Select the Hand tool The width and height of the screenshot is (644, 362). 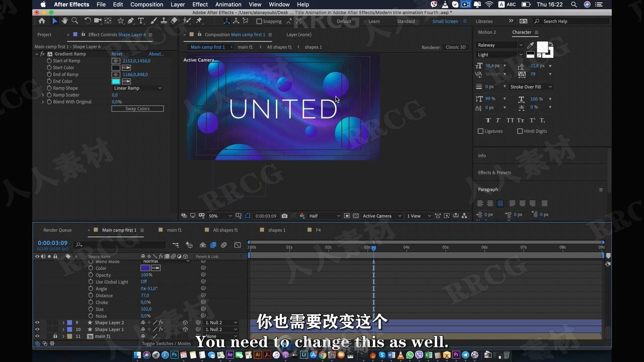[x=64, y=21]
